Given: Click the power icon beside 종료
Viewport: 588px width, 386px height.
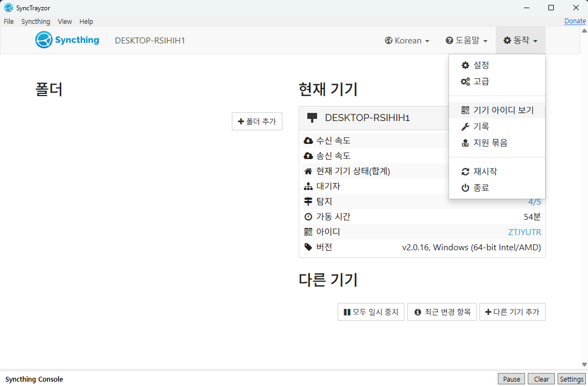Looking at the screenshot, I should pyautogui.click(x=465, y=188).
